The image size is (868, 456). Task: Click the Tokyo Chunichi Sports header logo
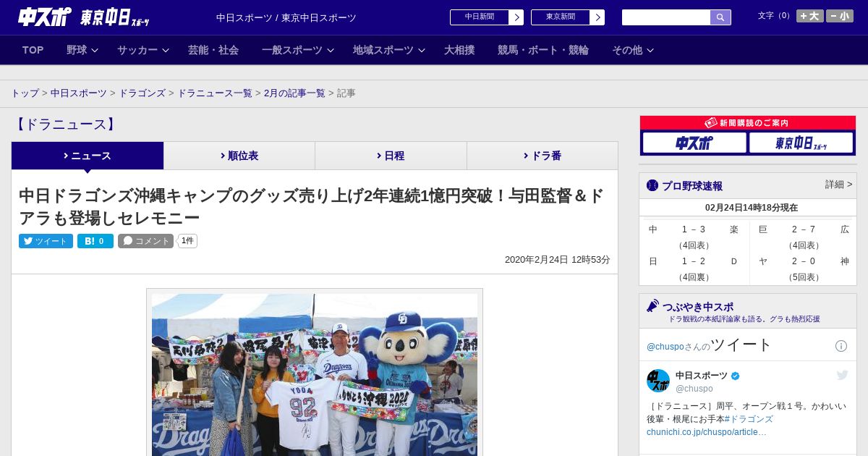click(114, 17)
